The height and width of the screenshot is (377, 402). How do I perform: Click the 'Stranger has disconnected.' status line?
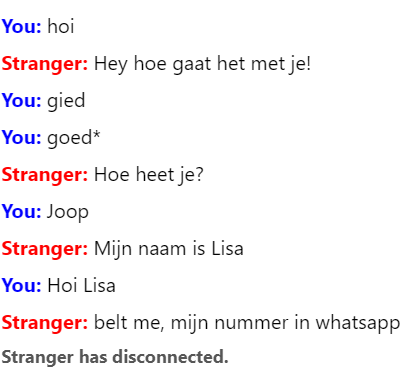(115, 357)
